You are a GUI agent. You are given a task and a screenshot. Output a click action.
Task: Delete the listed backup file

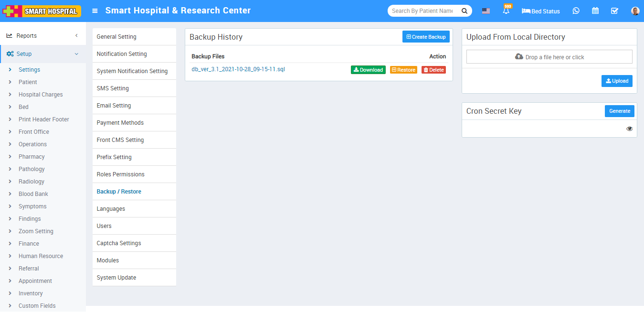point(433,70)
